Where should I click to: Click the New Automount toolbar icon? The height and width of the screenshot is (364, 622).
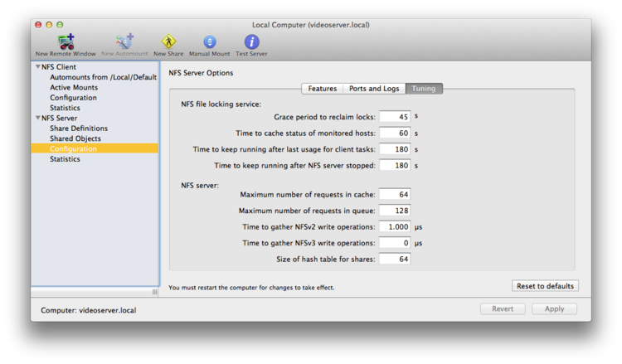coord(124,46)
